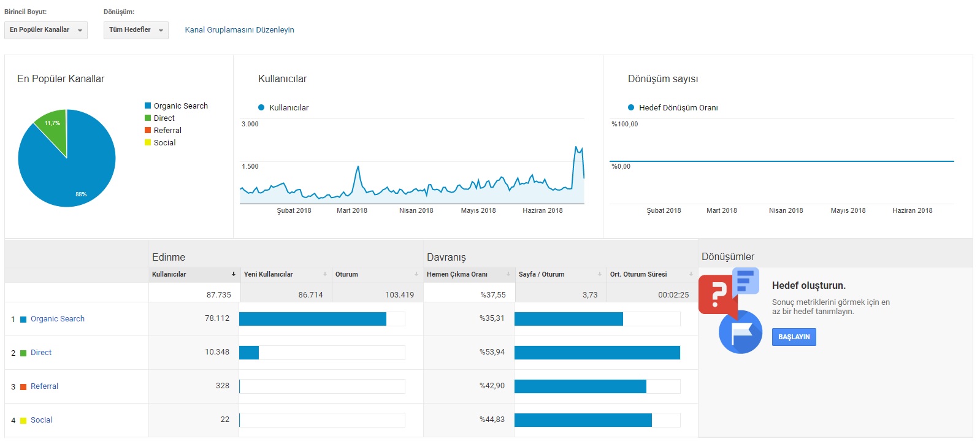Click Referral orange legend swatch

point(148,130)
